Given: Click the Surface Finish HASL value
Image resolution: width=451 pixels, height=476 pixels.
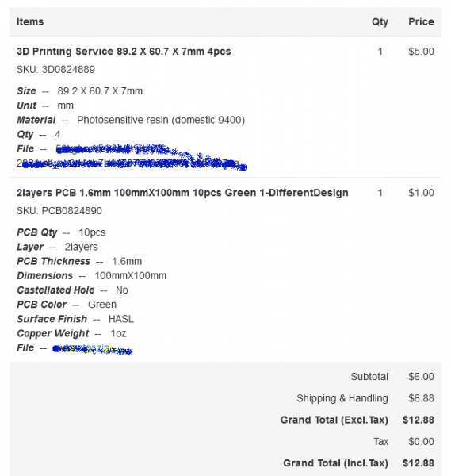Looking at the screenshot, I should click(x=121, y=319).
